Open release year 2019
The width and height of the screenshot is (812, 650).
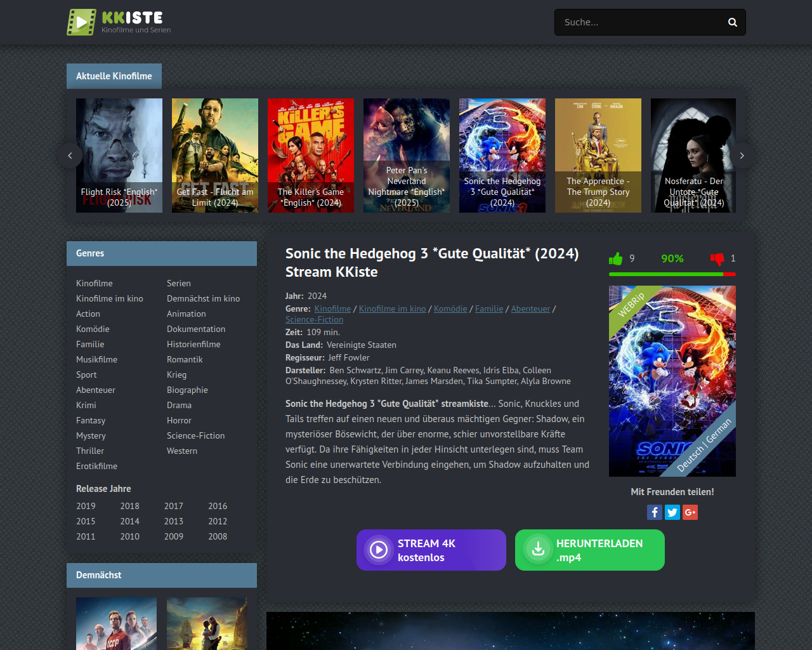tap(86, 506)
